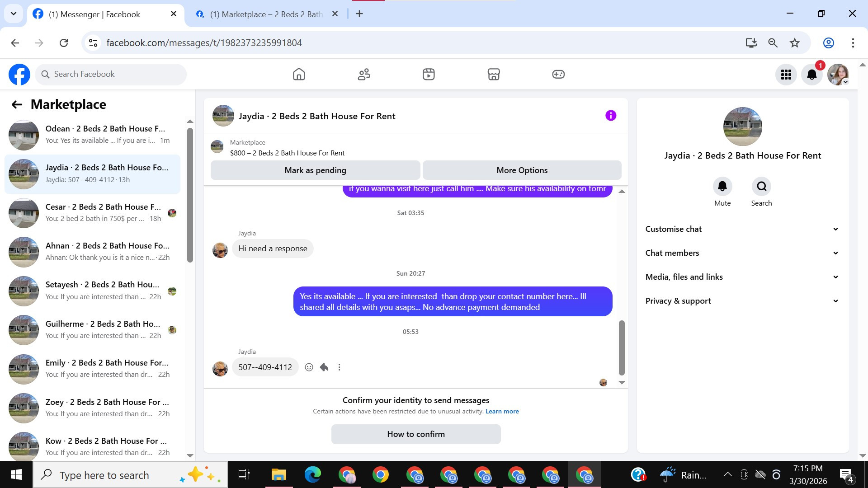Open the Facebook apps menu grid

click(786, 75)
